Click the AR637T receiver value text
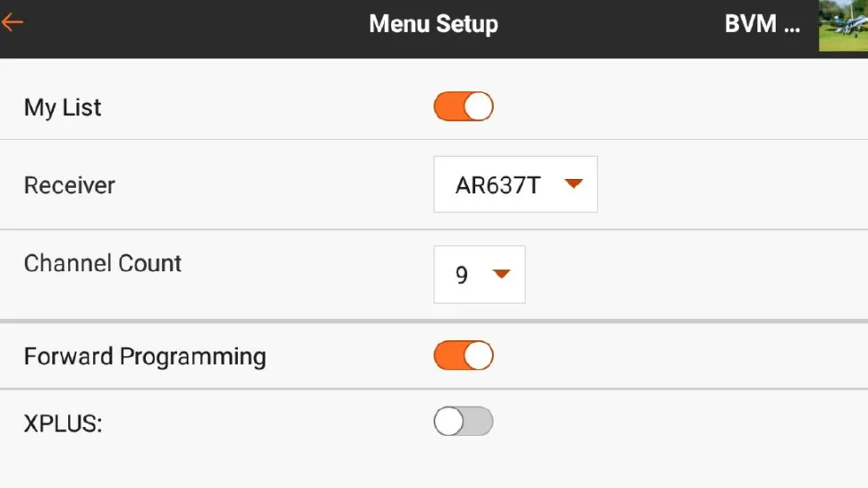This screenshot has width=868, height=488. pos(498,185)
